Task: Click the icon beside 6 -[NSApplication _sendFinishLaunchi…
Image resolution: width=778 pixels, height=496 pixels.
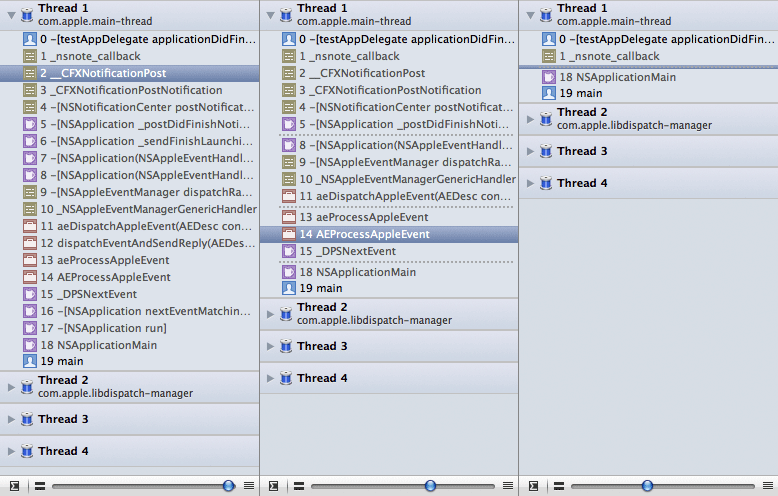Action: [x=30, y=141]
